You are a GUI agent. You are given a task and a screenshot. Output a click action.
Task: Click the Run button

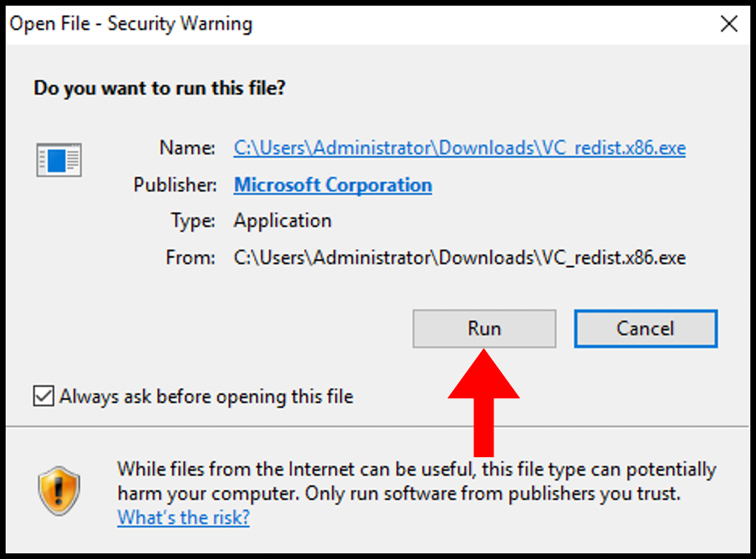(x=484, y=329)
